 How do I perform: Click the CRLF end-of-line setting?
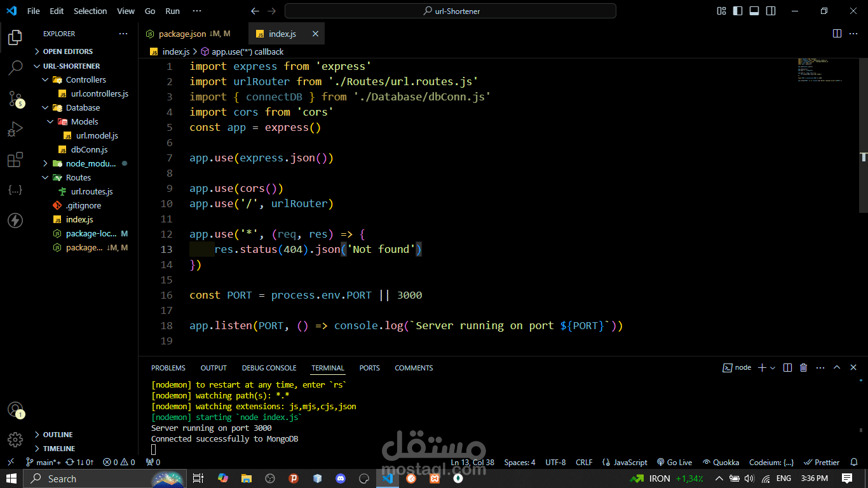point(584,462)
